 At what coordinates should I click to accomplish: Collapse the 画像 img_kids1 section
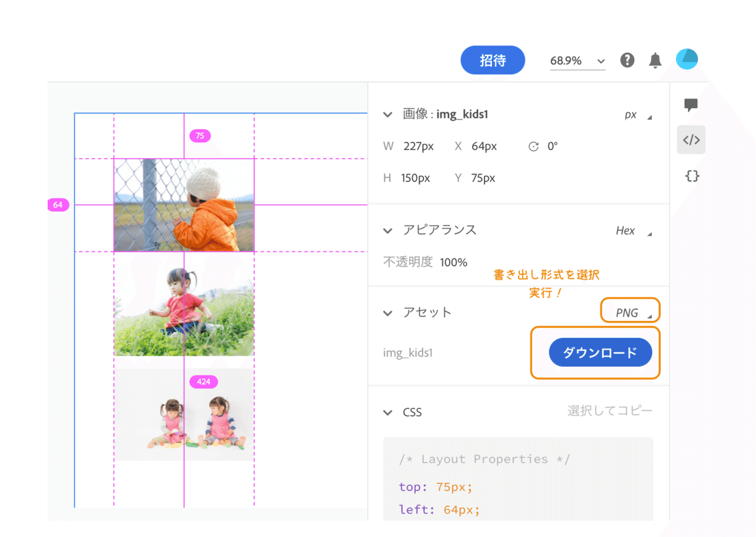click(x=387, y=115)
